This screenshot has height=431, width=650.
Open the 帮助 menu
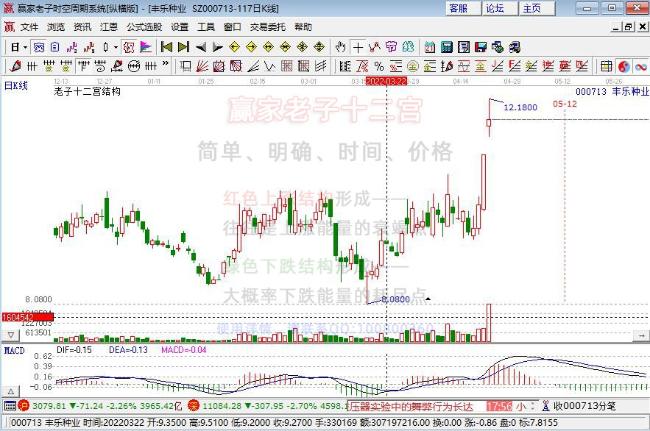pos(303,27)
